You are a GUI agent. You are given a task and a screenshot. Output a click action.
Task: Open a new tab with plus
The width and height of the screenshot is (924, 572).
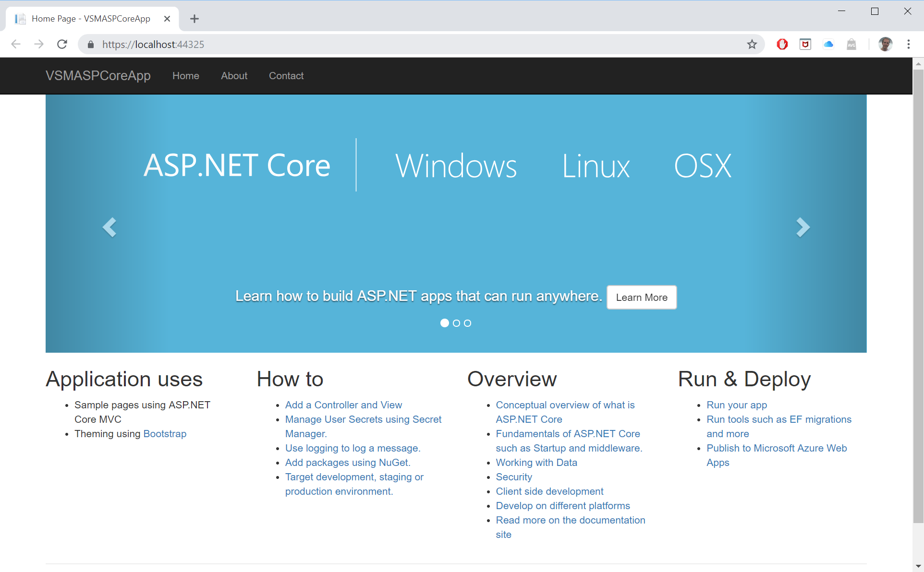[x=194, y=19]
